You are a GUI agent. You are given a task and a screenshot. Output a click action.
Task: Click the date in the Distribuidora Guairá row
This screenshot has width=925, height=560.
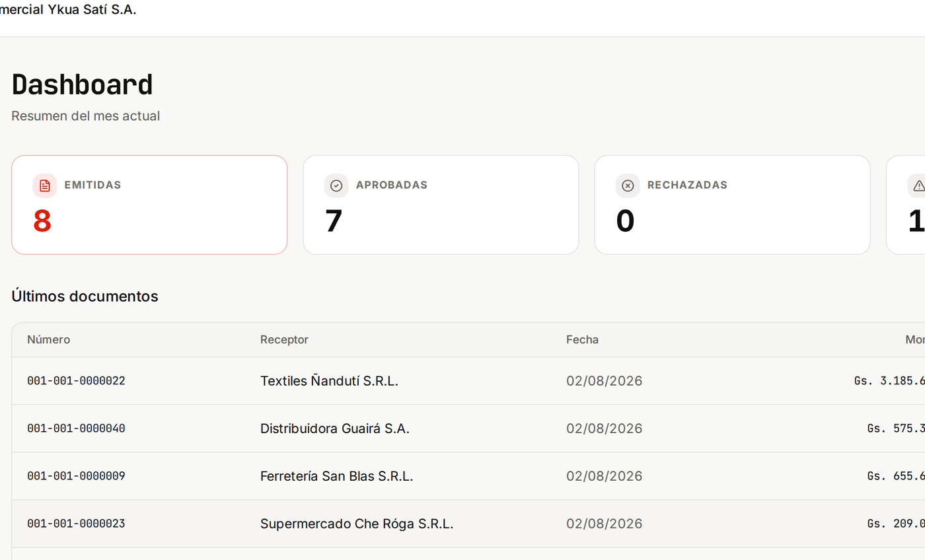(604, 429)
